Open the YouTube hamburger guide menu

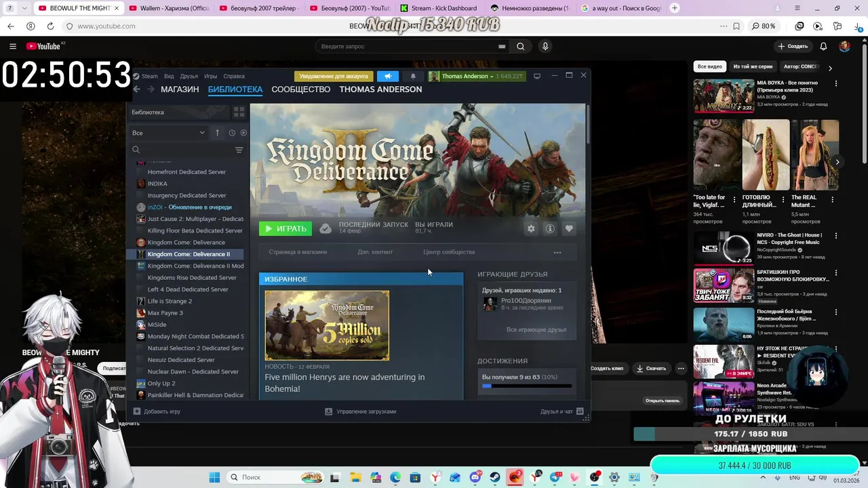[12, 46]
